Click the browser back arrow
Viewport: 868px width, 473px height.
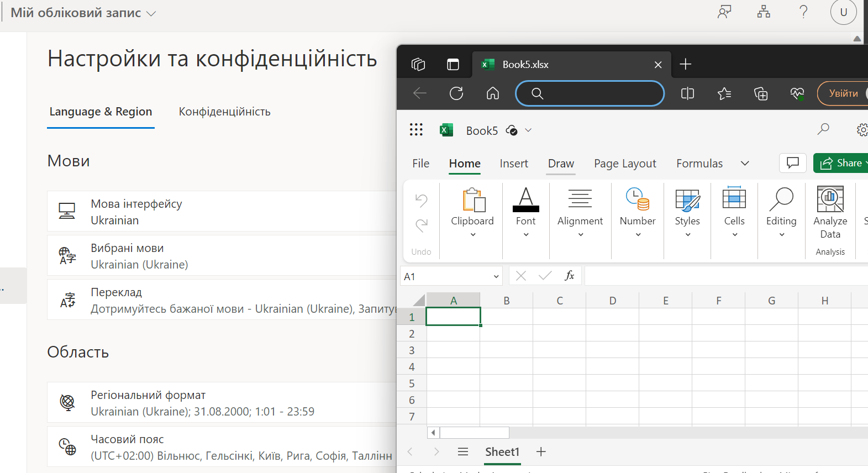(x=420, y=93)
